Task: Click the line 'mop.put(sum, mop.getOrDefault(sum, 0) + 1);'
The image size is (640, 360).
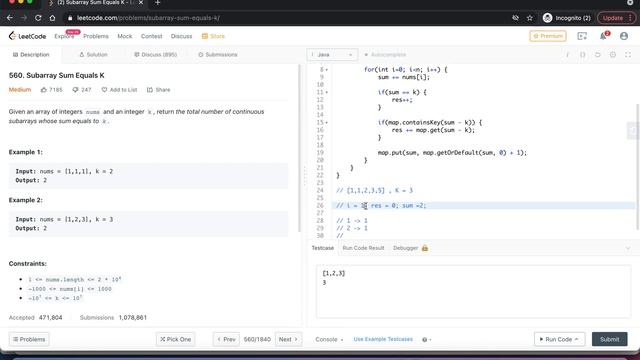Action: [452, 153]
